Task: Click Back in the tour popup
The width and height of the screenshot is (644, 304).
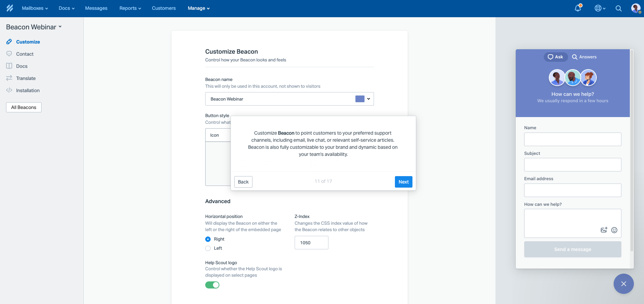Action: pyautogui.click(x=243, y=182)
